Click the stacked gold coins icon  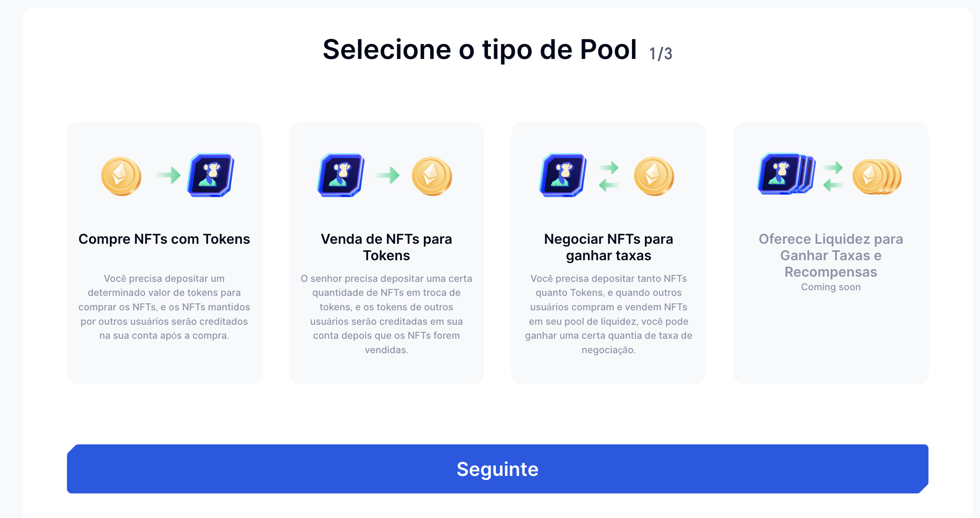point(877,176)
